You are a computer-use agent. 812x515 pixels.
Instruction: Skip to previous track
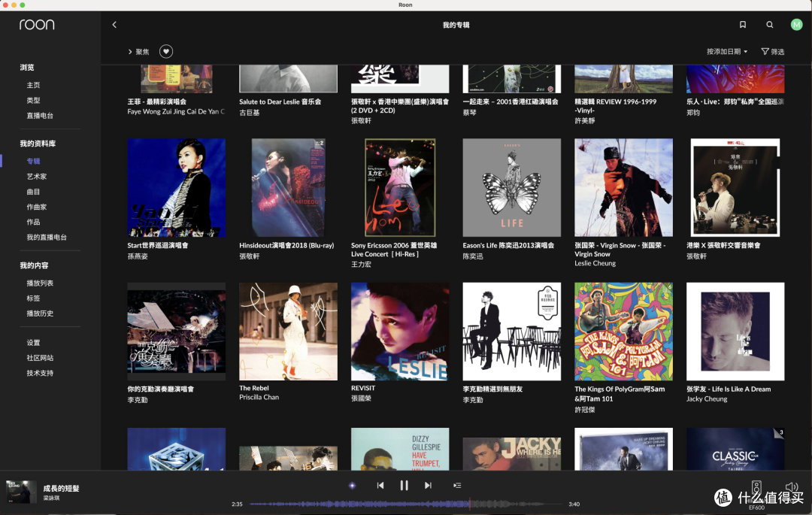[380, 485]
